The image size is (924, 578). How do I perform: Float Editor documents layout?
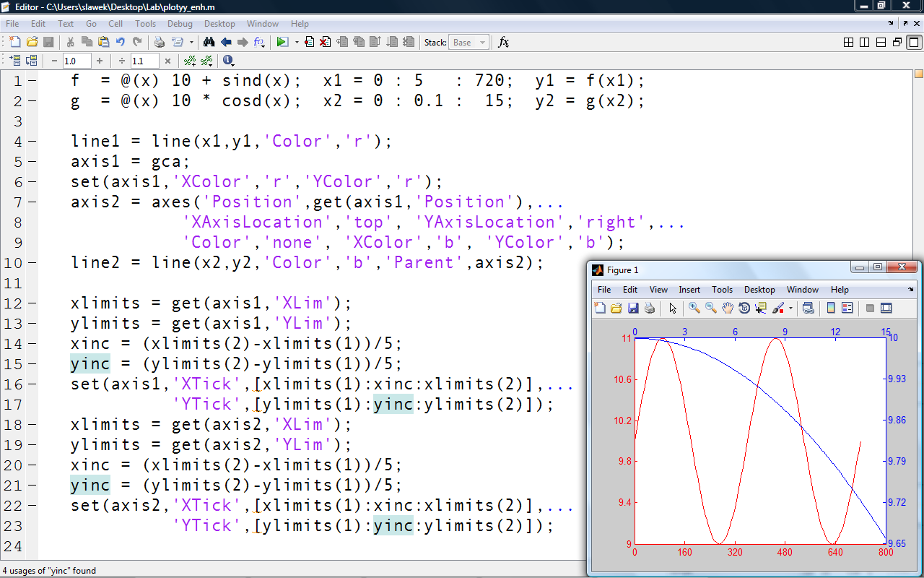point(897,42)
